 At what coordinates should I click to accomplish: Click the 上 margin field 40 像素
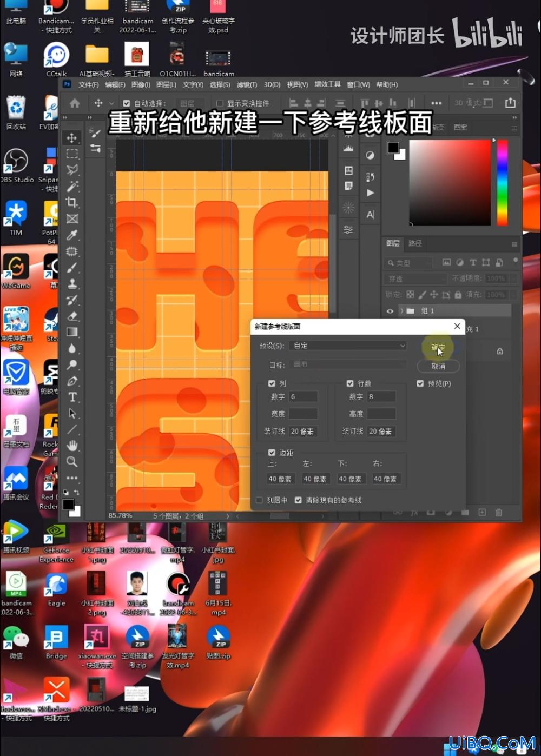point(280,479)
